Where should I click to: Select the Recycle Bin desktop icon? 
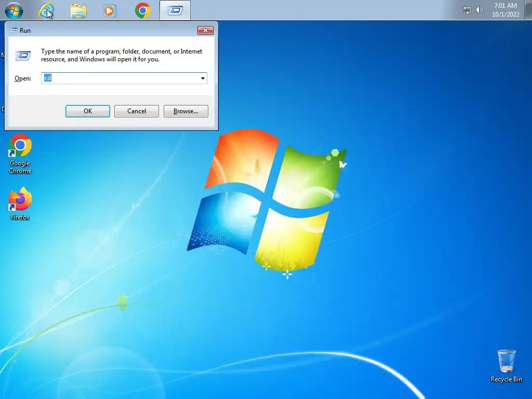point(506,366)
